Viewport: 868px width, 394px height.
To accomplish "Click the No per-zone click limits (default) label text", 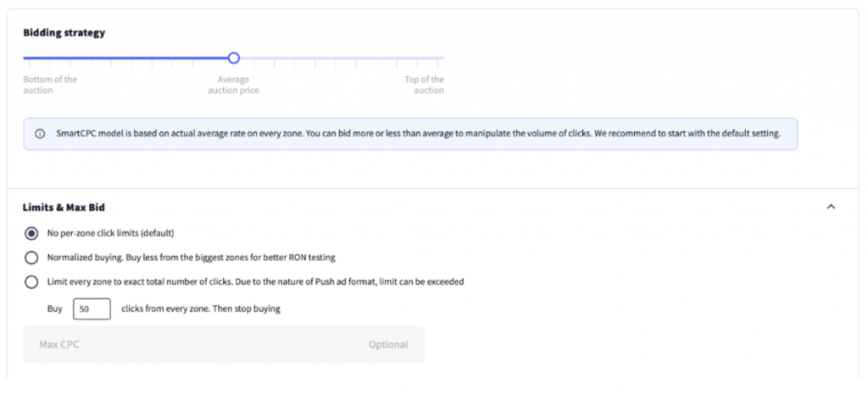I will [x=110, y=233].
